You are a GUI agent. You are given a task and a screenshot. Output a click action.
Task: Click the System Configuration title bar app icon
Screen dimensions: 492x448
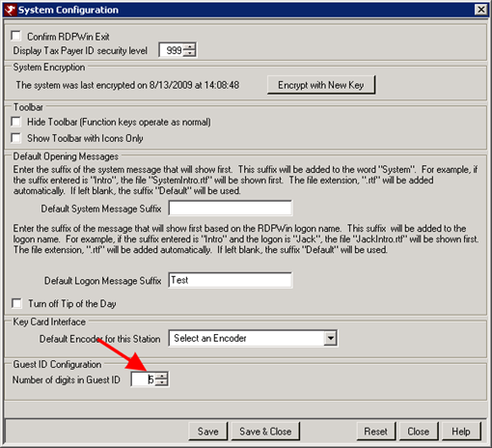point(10,10)
